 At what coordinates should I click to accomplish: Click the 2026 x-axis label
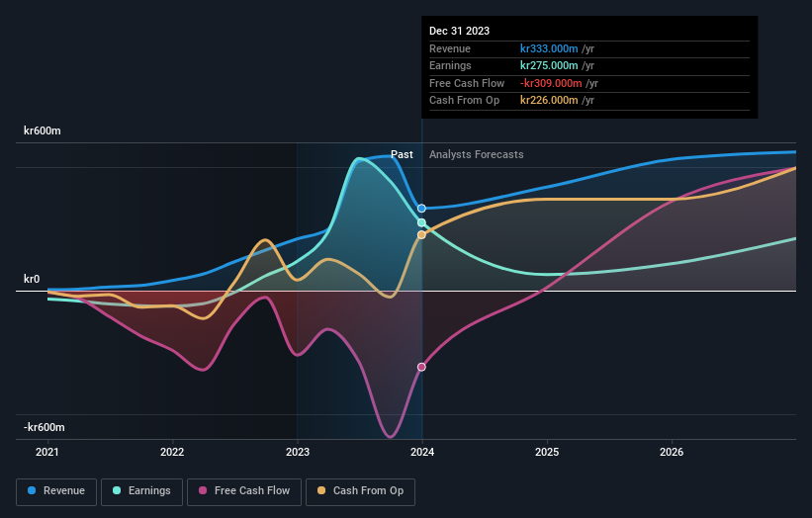(672, 452)
